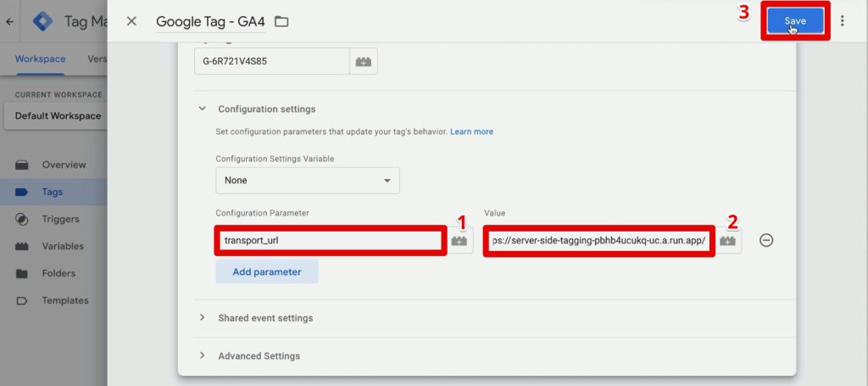This screenshot has height=386, width=868.
Task: Close the Google Tag editor panel
Action: (x=131, y=21)
